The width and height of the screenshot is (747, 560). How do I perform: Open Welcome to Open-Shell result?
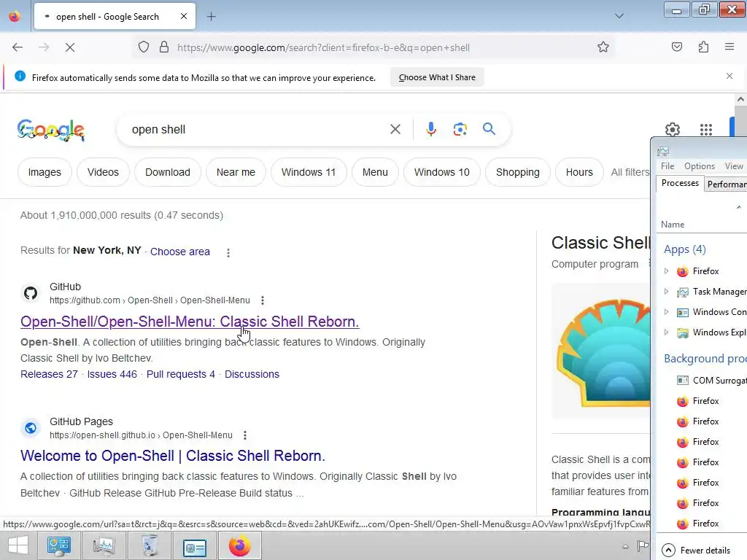coord(172,456)
